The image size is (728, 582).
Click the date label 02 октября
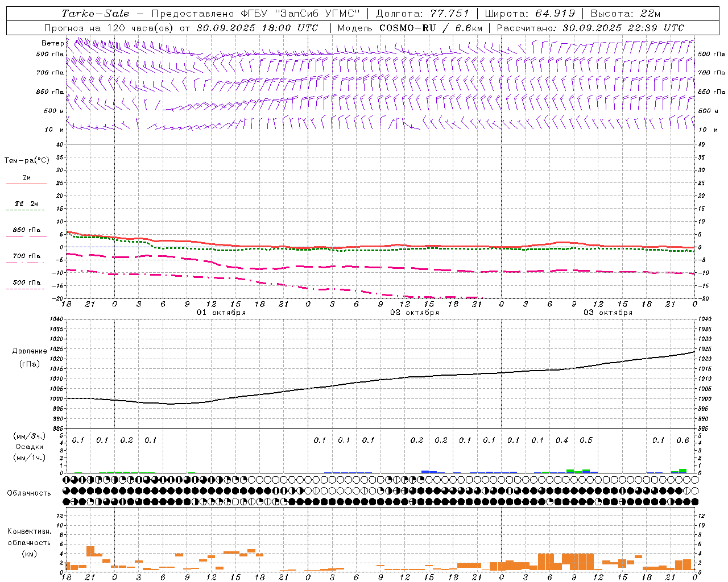415,313
